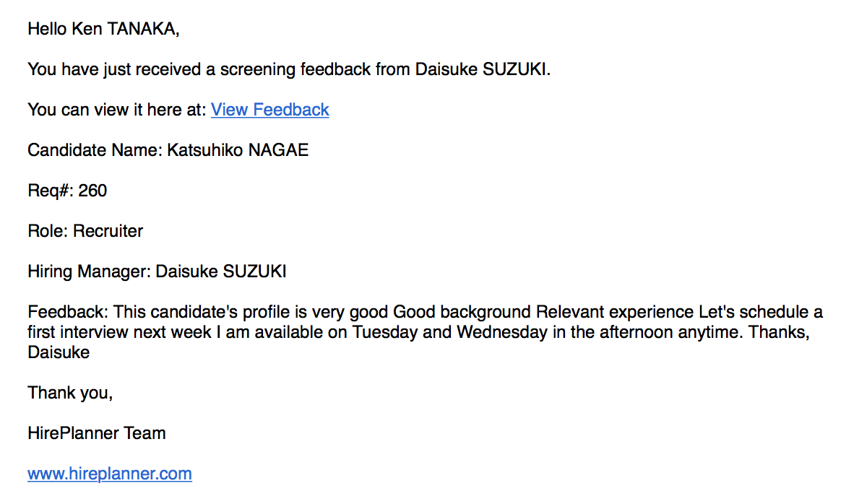Click the 'Daisuke' signature ending the feedback
The image size is (854, 504).
point(59,352)
